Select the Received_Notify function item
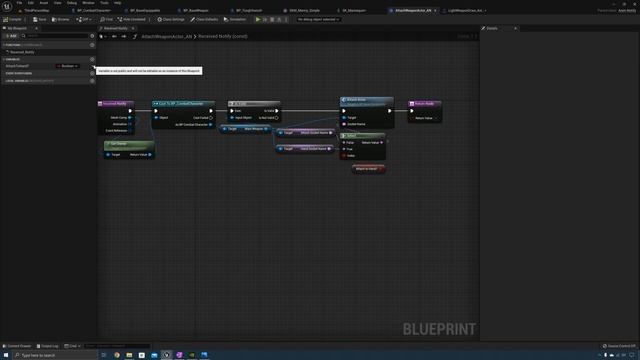 (x=22, y=52)
